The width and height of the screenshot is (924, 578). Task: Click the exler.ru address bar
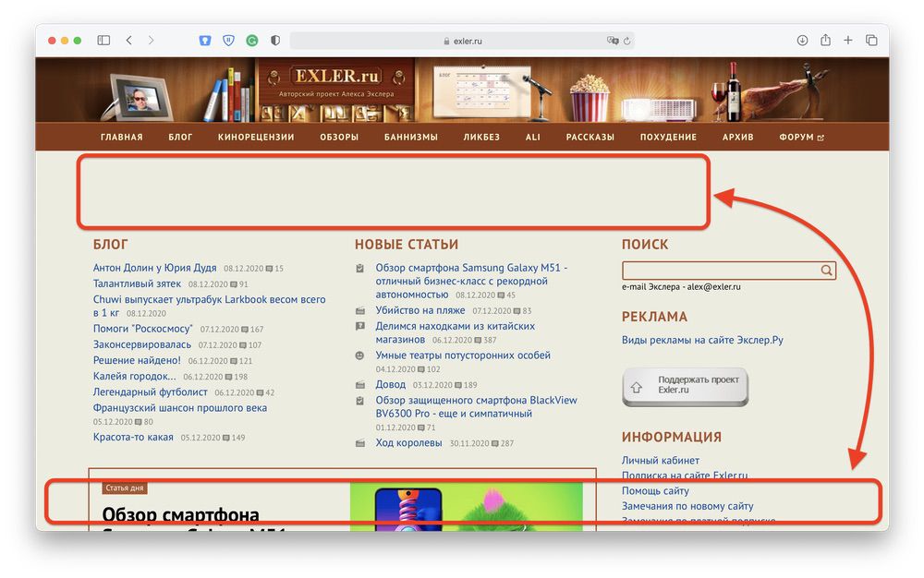pyautogui.click(x=462, y=41)
